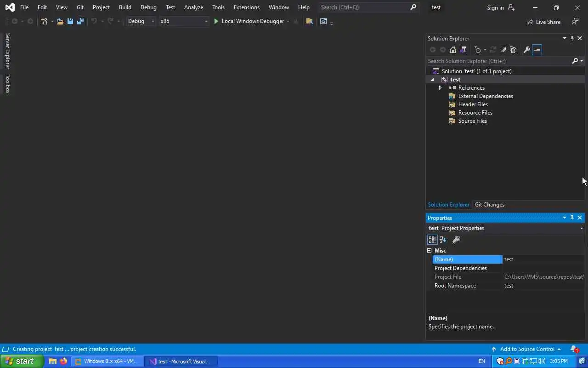Click the Search Solution Explorer field
Image resolution: width=588 pixels, height=368 pixels.
(498, 61)
